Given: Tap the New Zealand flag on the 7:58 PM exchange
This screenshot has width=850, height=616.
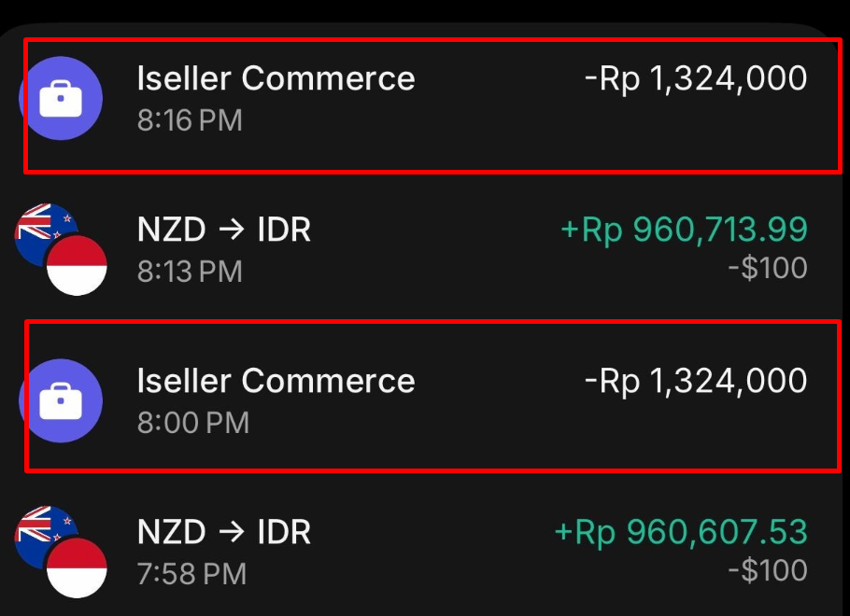Looking at the screenshot, I should (42, 533).
